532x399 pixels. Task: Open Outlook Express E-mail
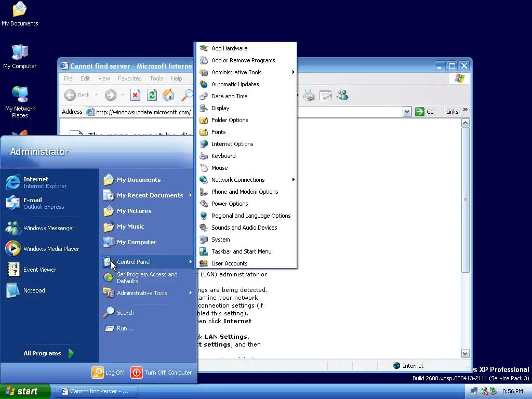point(49,203)
